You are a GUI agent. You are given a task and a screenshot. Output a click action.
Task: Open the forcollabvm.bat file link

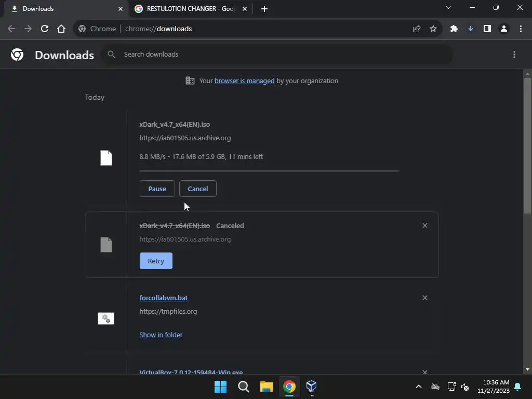tap(164, 298)
